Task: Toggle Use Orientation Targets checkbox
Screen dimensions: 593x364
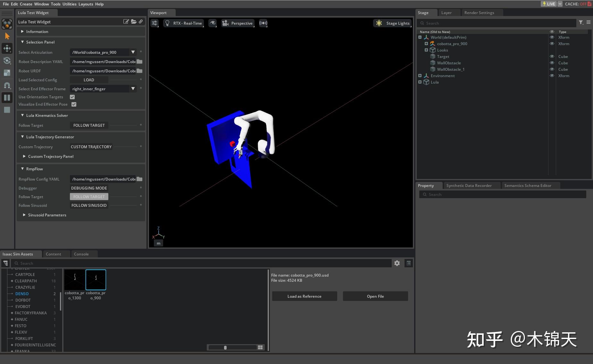Action: tap(72, 97)
